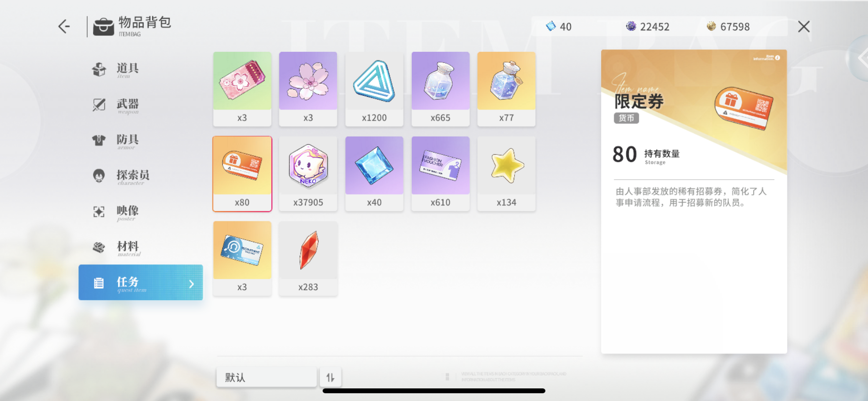
Task: Select the blue recruitment card x3
Action: tap(242, 259)
